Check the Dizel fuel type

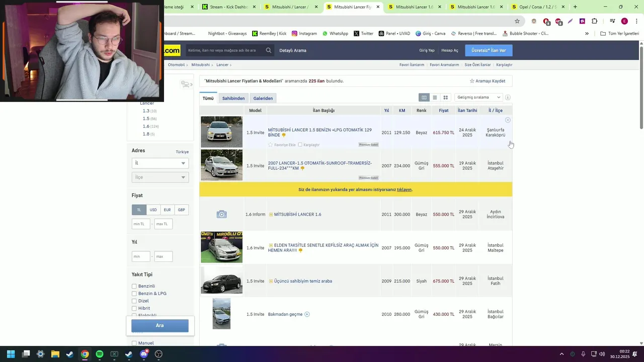point(134,301)
